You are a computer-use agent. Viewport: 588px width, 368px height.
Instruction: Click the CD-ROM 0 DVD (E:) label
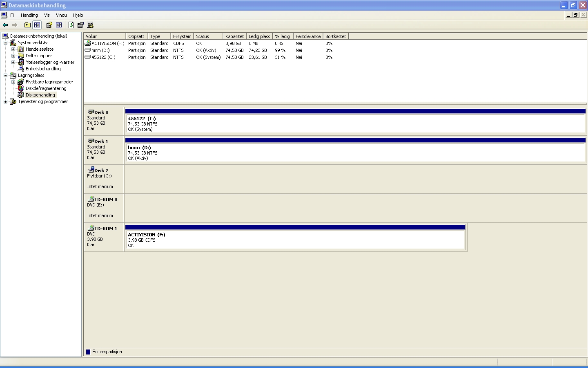point(104,208)
